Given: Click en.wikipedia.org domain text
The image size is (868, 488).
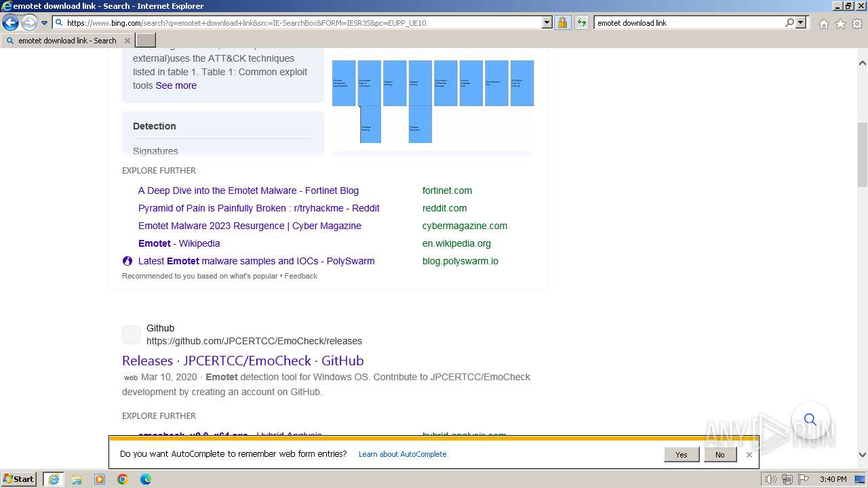Looking at the screenshot, I should pos(456,243).
